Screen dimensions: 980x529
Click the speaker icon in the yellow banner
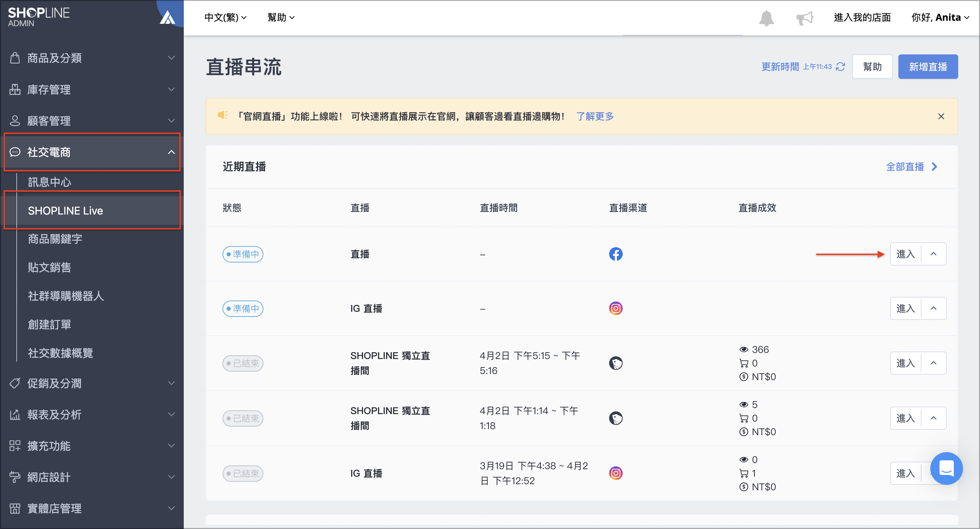click(223, 115)
